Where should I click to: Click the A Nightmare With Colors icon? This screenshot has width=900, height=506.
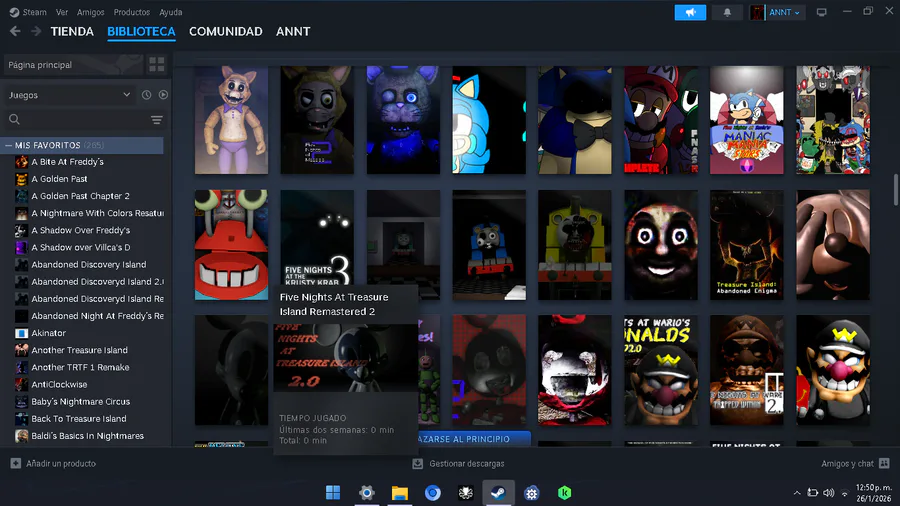click(21, 213)
